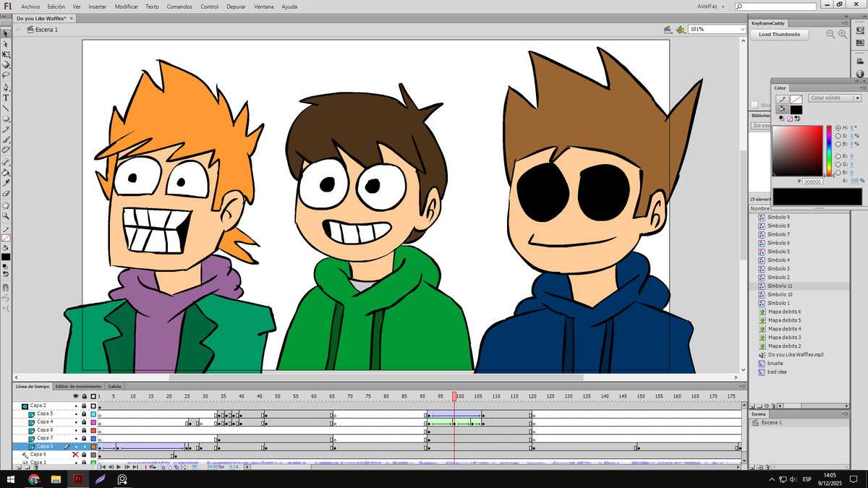Switch to the Salida tab
868x488 pixels.
pos(115,386)
